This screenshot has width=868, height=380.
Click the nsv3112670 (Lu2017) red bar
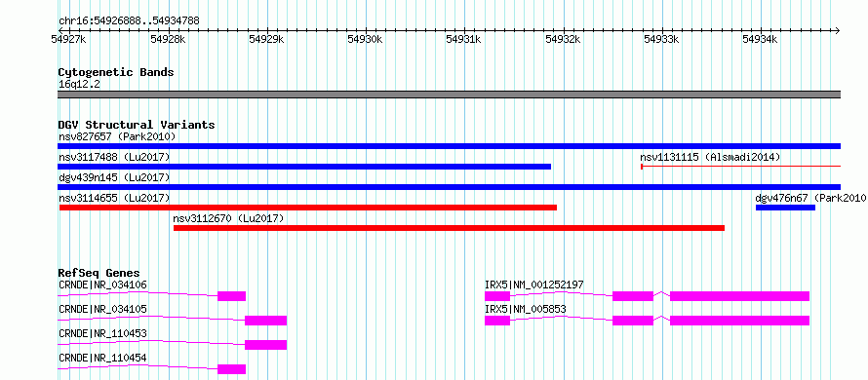[x=449, y=228]
